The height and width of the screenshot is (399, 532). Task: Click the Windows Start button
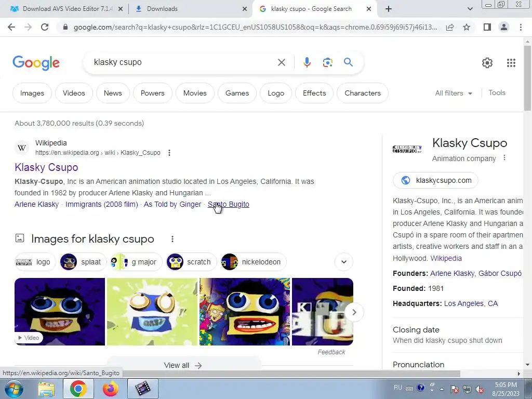point(14,389)
